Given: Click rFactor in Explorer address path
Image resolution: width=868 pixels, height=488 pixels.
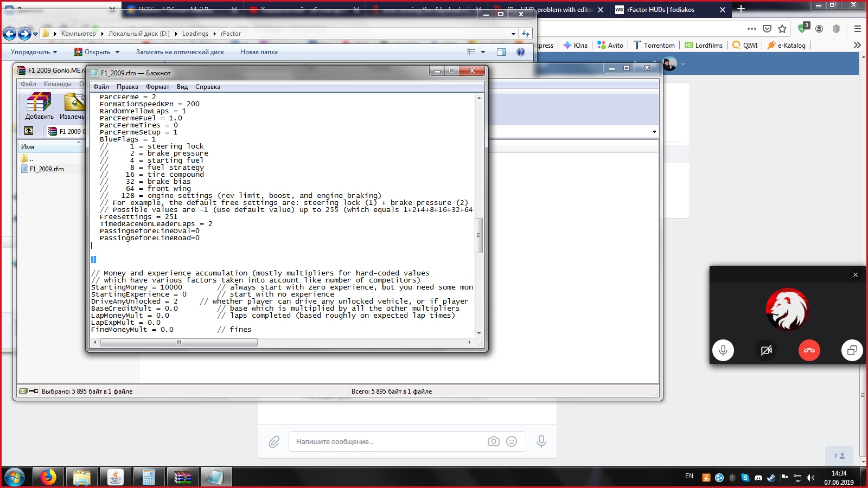Looking at the screenshot, I should 231,34.
